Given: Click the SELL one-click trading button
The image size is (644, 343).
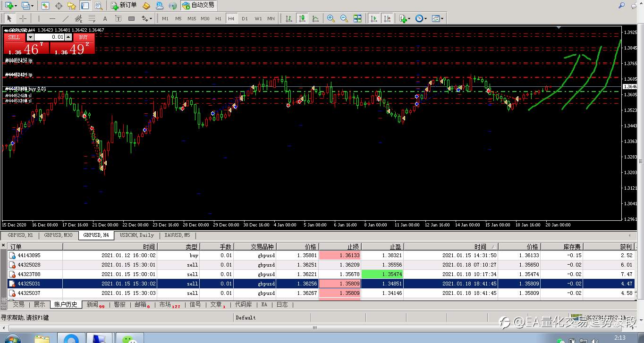Looking at the screenshot, I should click(14, 37).
